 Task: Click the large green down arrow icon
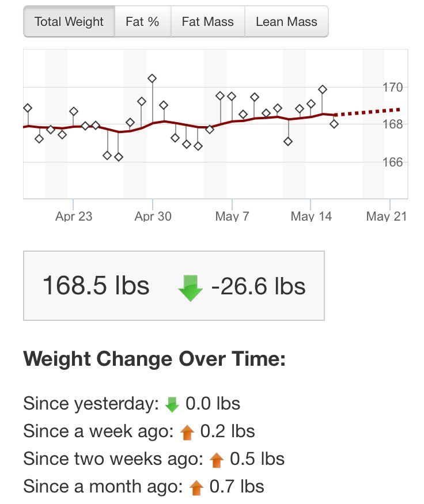pyautogui.click(x=190, y=288)
